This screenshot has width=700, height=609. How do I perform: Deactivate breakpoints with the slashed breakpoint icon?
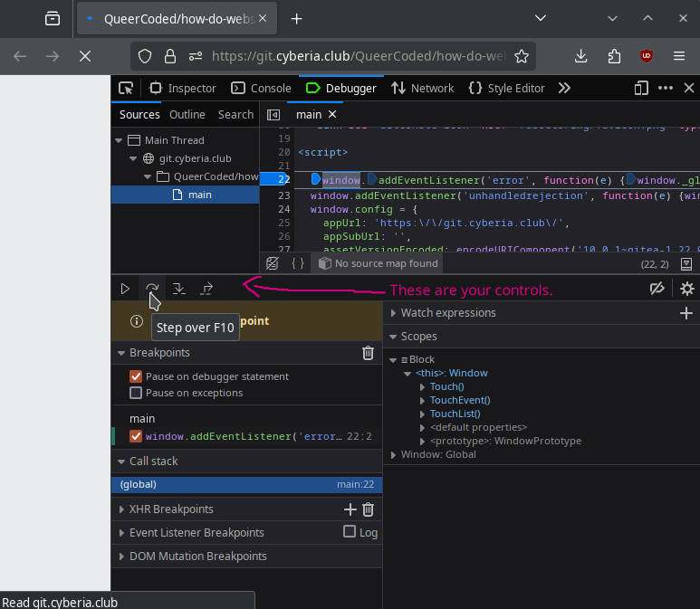[657, 289]
